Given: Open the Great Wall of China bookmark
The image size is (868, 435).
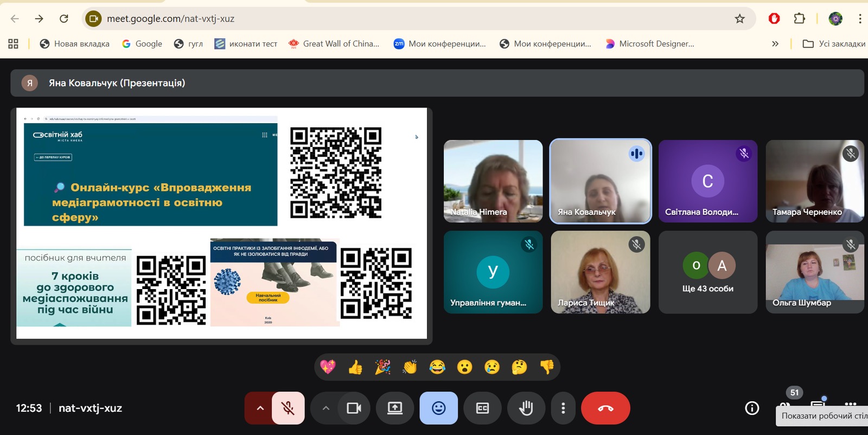Looking at the screenshot, I should 334,44.
